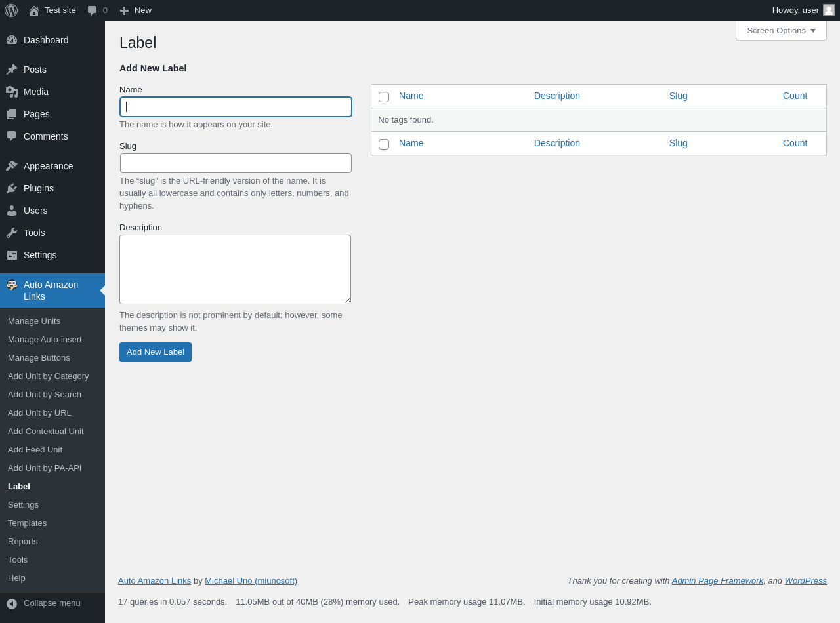Screen dimensions: 840x623
Task: Open the Admin Page Framework link
Action: click(x=717, y=581)
